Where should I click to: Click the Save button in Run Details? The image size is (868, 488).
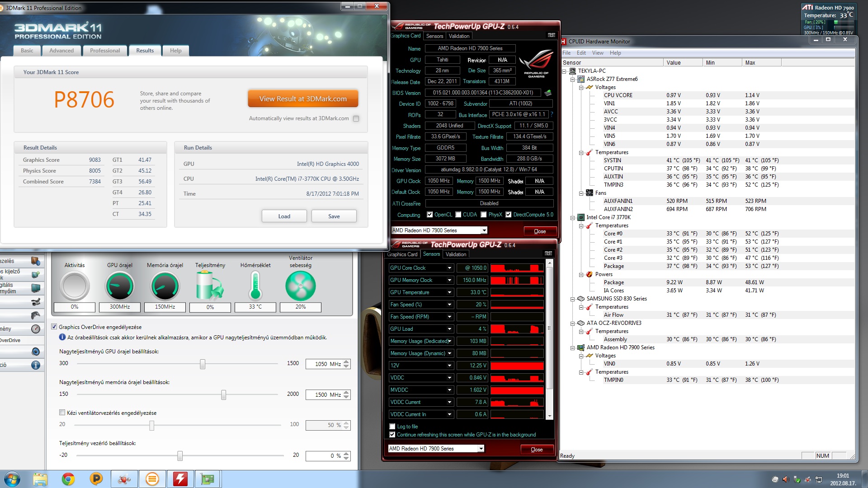[x=334, y=216]
